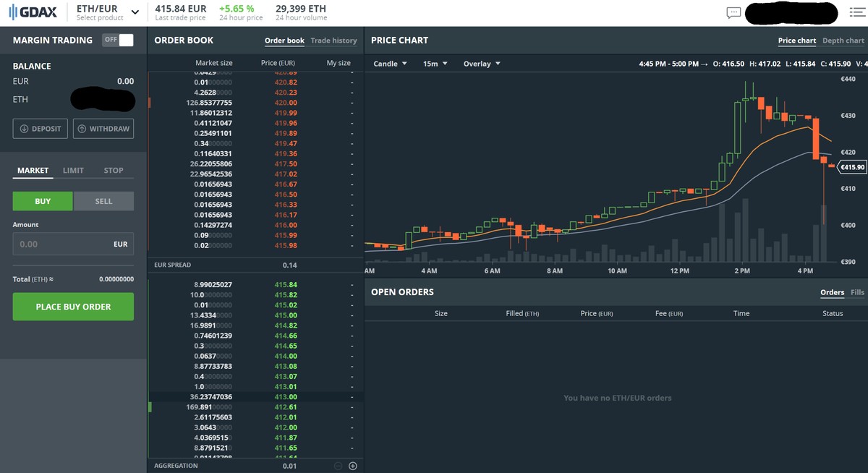Click the Time column header in Open Orders
This screenshot has height=473, width=868.
(741, 313)
